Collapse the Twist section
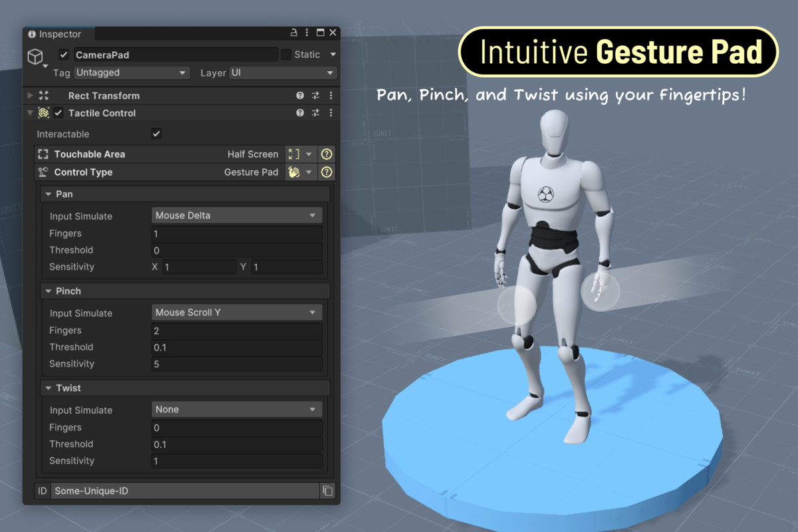Viewport: 798px width, 532px height. click(x=49, y=388)
